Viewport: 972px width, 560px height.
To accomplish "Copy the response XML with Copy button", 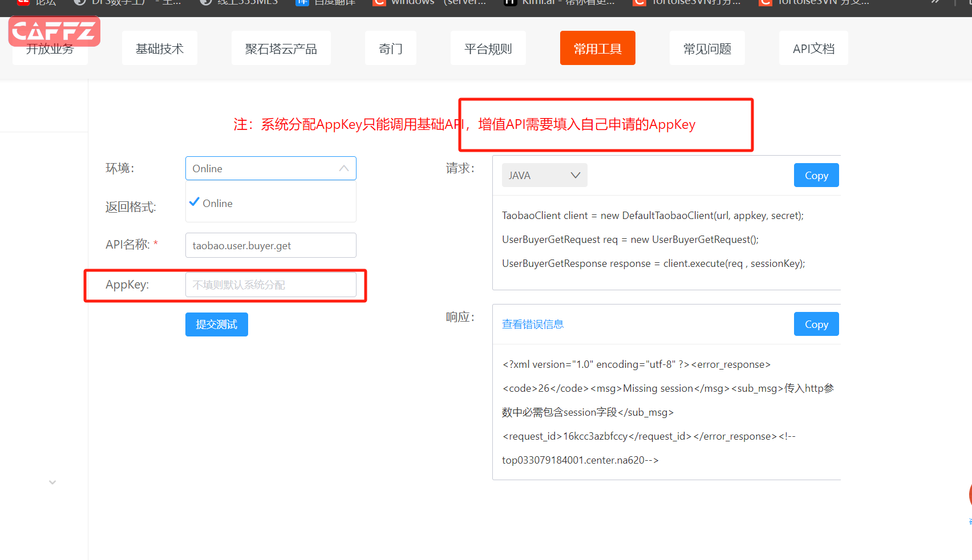I will tap(816, 324).
